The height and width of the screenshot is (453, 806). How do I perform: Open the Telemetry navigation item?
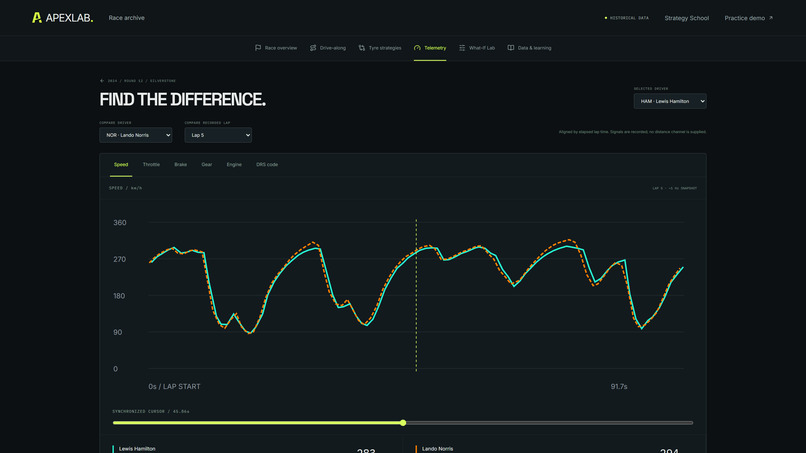point(430,48)
